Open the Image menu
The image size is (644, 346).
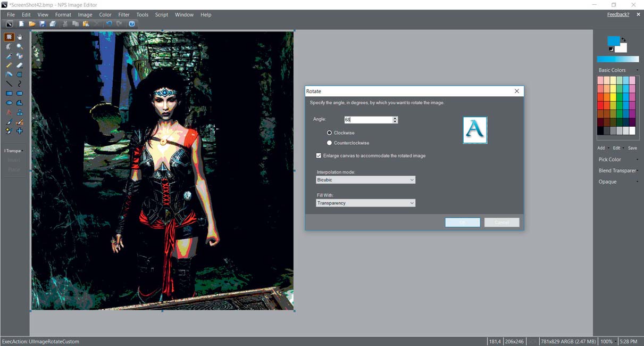point(85,15)
